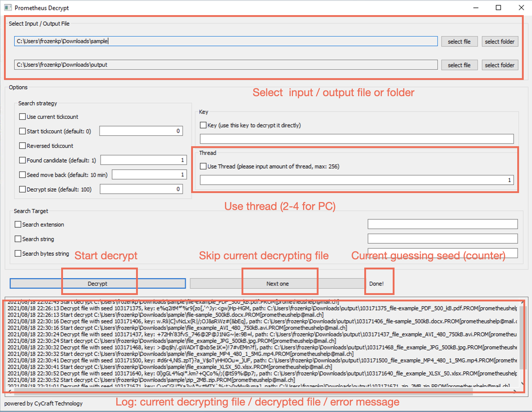Select log line with seed 103171468
The height and width of the screenshot is (412, 532).
(262, 347)
